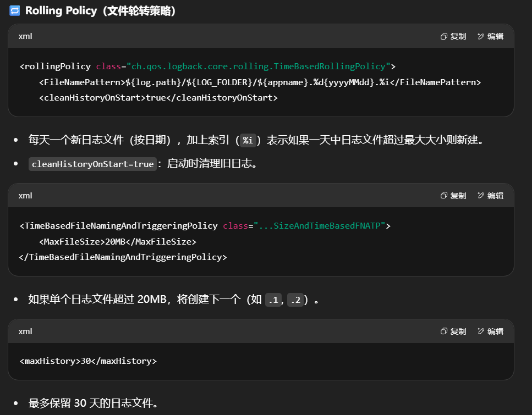
Task: Click the inline .1 code tag
Action: (x=272, y=300)
